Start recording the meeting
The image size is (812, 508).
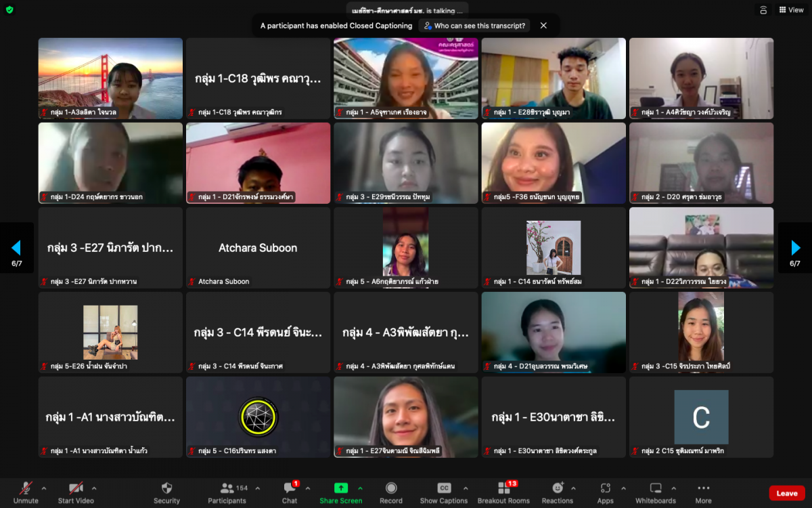[390, 492]
